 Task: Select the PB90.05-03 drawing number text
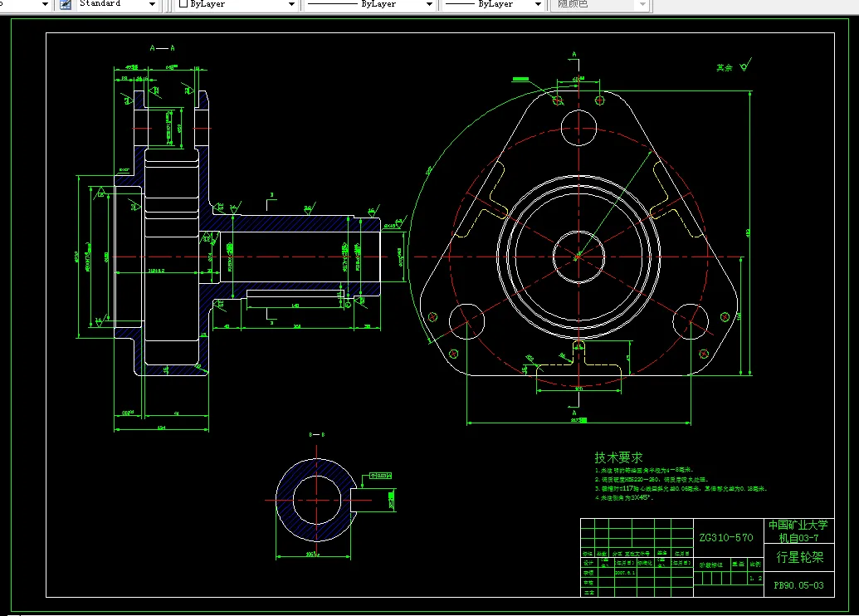coord(798,585)
